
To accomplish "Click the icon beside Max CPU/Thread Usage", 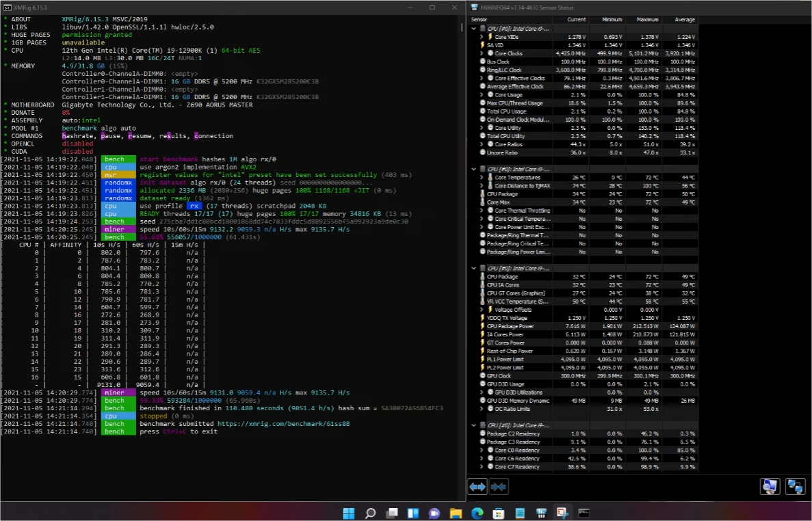I will tap(483, 103).
